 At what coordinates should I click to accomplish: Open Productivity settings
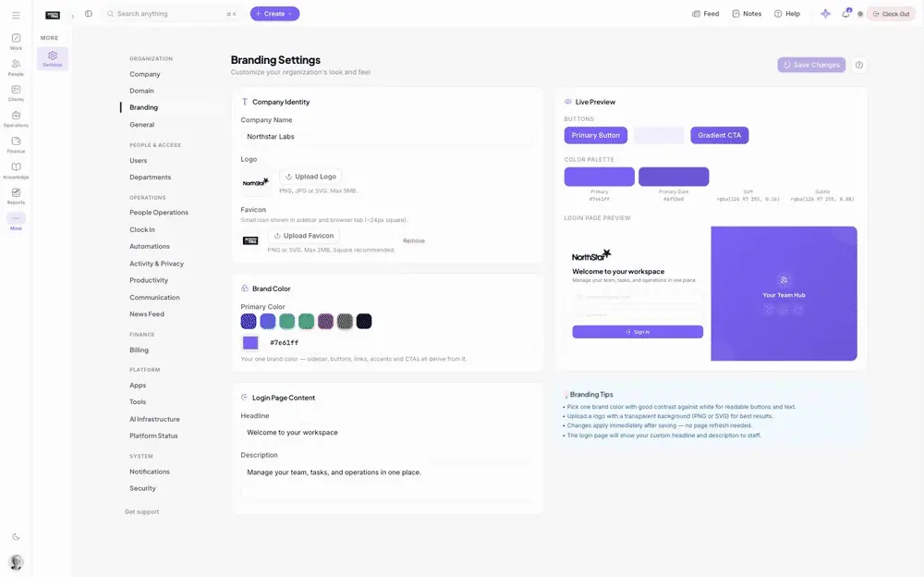point(149,280)
